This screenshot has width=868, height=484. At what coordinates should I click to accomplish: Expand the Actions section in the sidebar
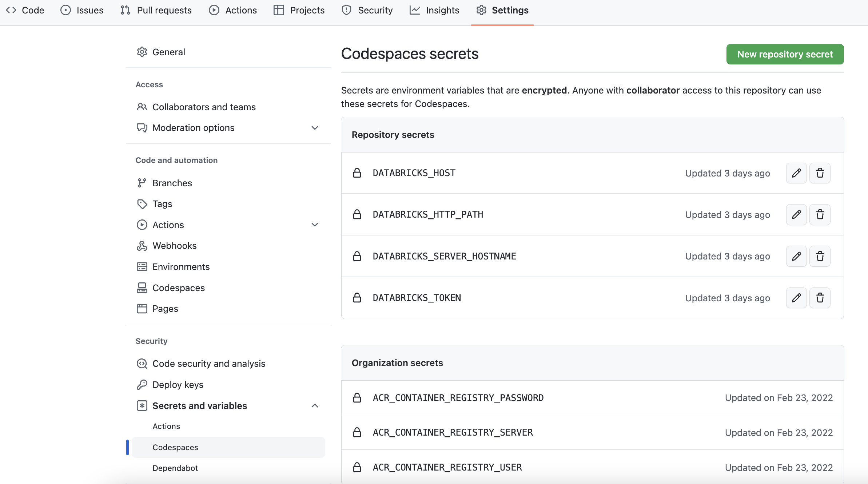click(314, 225)
